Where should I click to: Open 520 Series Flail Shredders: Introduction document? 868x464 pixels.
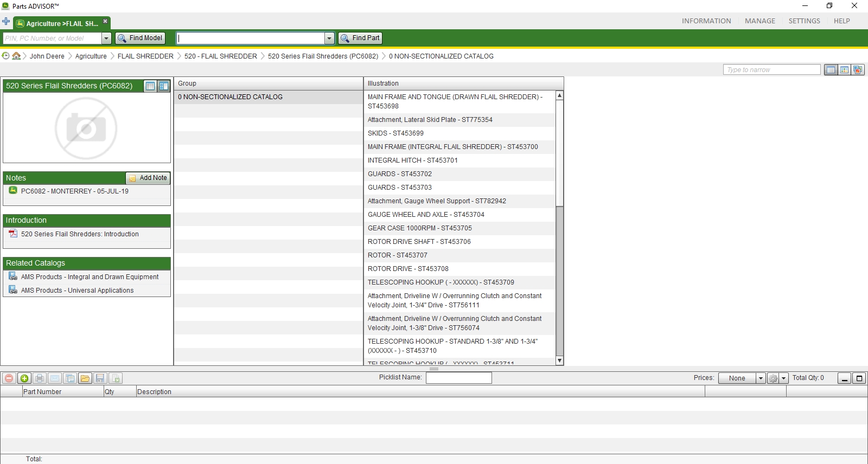tap(80, 234)
